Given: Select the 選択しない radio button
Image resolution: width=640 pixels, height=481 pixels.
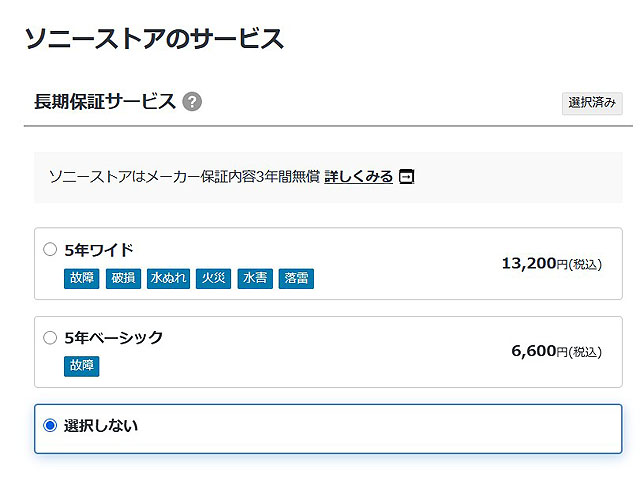Looking at the screenshot, I should (x=50, y=425).
